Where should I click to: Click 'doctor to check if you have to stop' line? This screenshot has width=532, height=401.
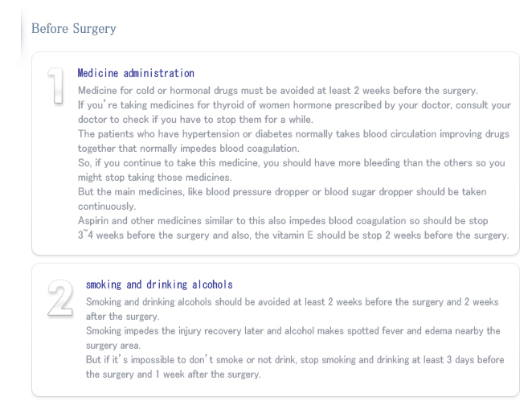tap(195, 120)
